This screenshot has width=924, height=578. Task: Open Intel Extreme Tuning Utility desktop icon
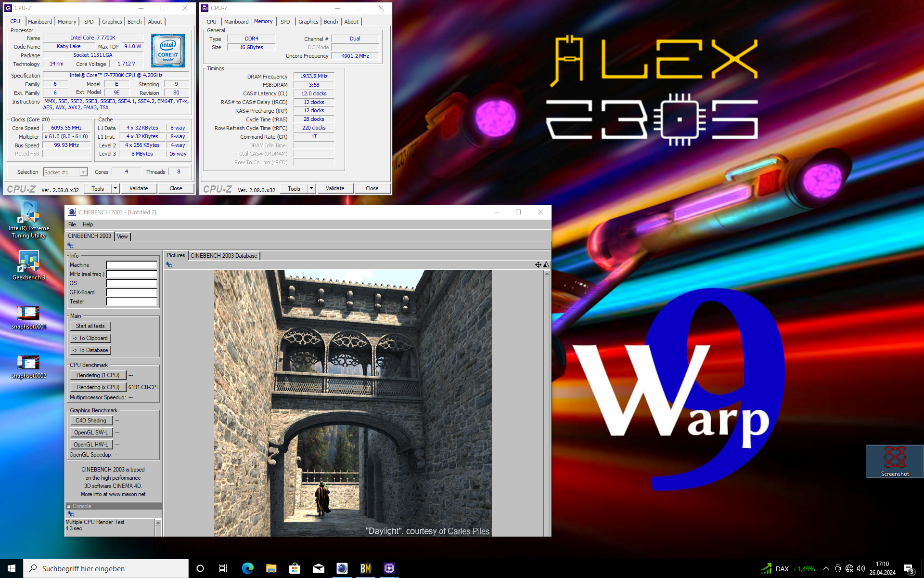click(x=29, y=220)
